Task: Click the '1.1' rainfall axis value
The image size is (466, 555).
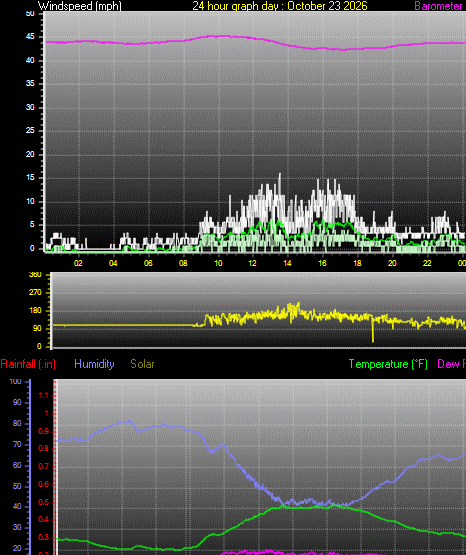Action: (43, 395)
